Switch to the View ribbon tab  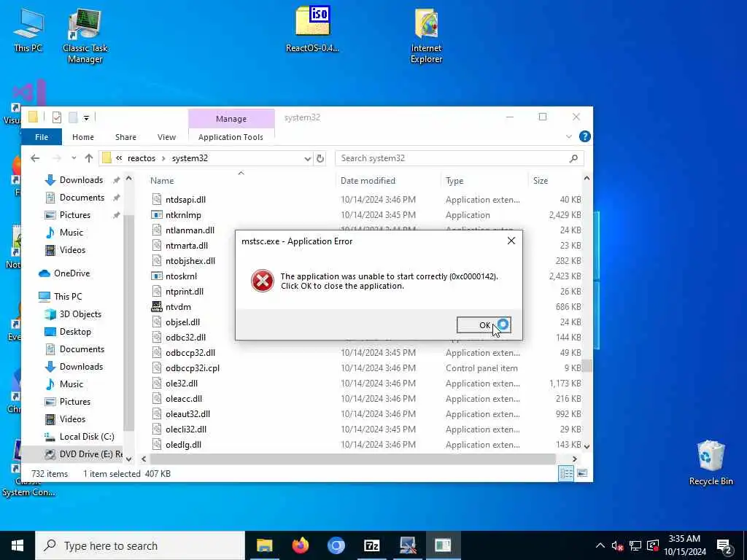click(x=167, y=137)
